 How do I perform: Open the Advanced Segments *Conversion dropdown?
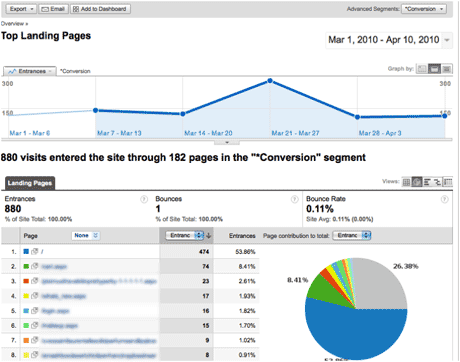pos(424,9)
